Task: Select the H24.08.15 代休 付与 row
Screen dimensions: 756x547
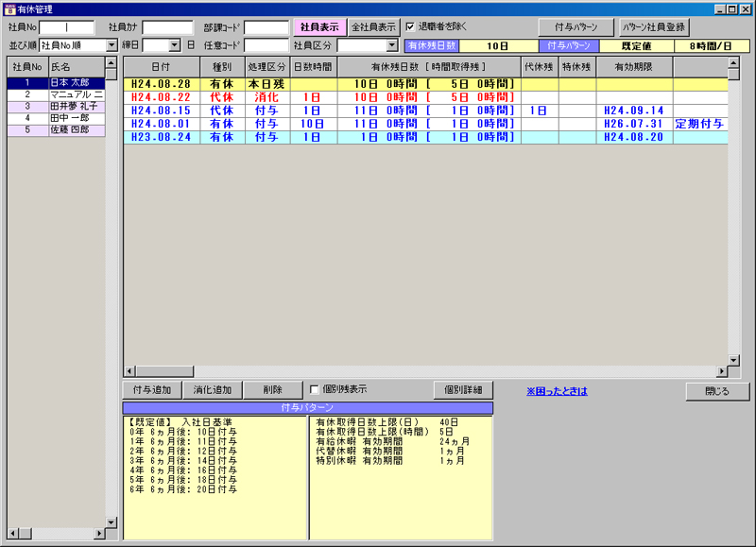Action: (425, 111)
